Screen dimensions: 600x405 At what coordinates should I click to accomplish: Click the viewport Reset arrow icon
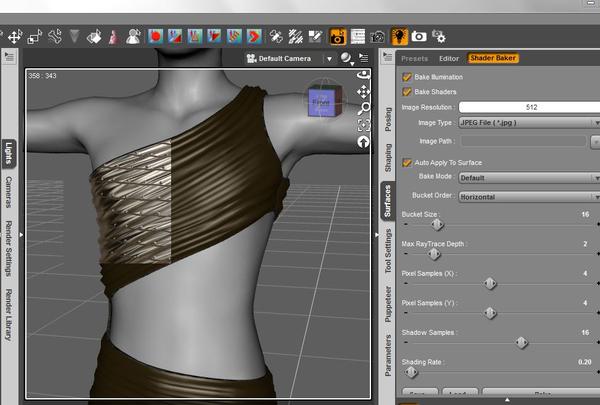coord(363,142)
